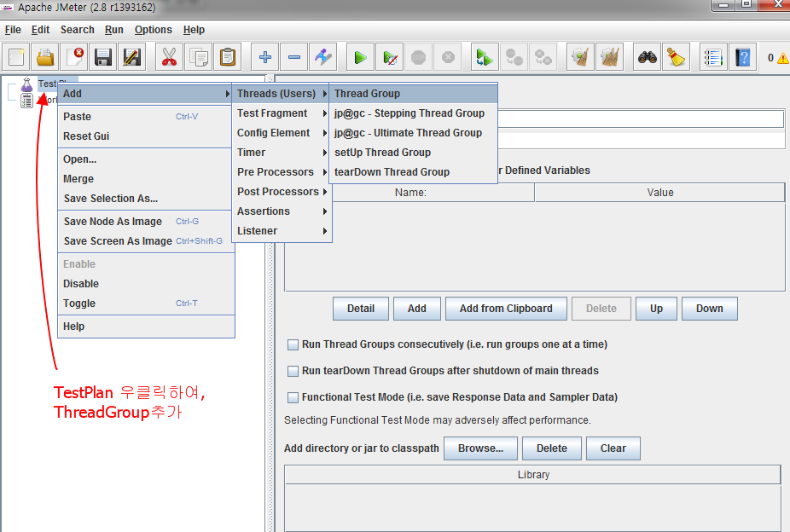The image size is (790, 532).
Task: Start remote engines with Remote Start All
Action: [485, 57]
